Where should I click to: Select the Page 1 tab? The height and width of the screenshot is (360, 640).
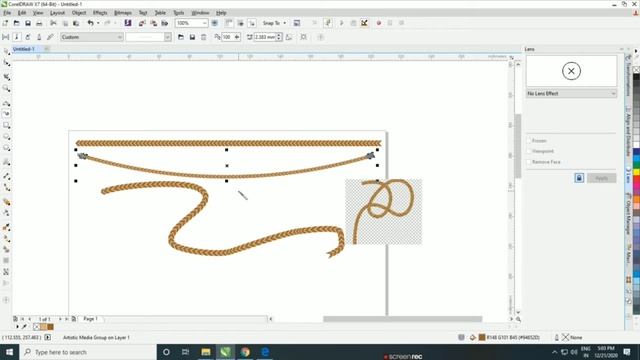90,319
